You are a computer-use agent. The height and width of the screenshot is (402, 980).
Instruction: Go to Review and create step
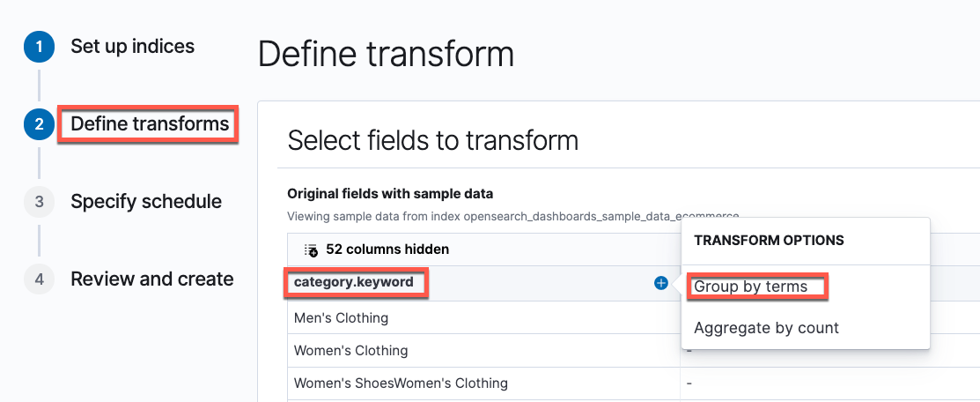point(151,279)
